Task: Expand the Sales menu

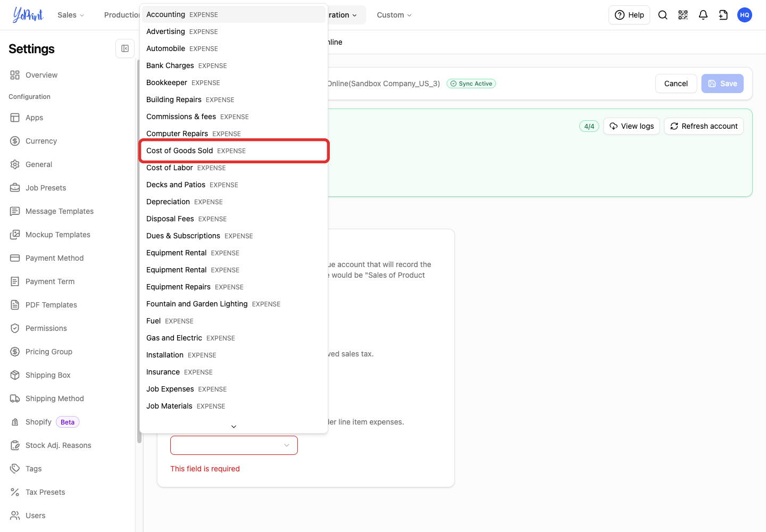Action: click(71, 15)
